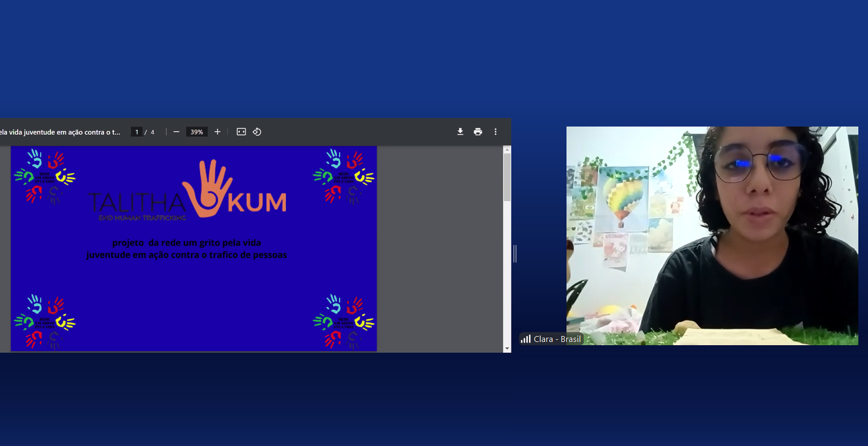Click the Clara - Brasil name label
Screen dimensions: 868x446
(557, 339)
